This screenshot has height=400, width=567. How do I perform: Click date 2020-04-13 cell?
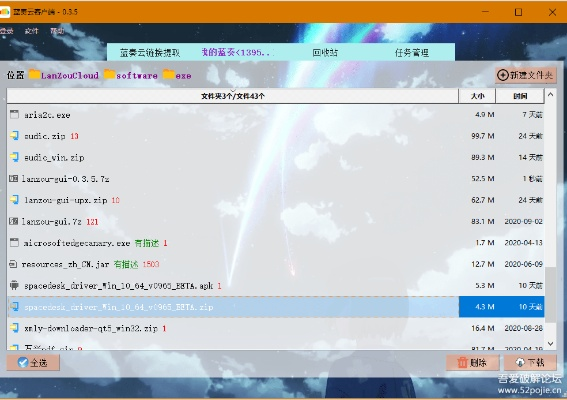point(524,243)
